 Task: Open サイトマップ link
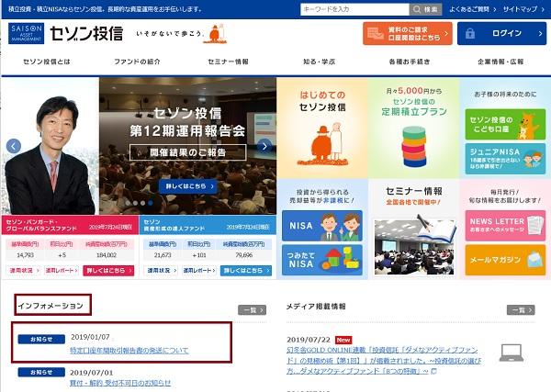pyautogui.click(x=523, y=9)
